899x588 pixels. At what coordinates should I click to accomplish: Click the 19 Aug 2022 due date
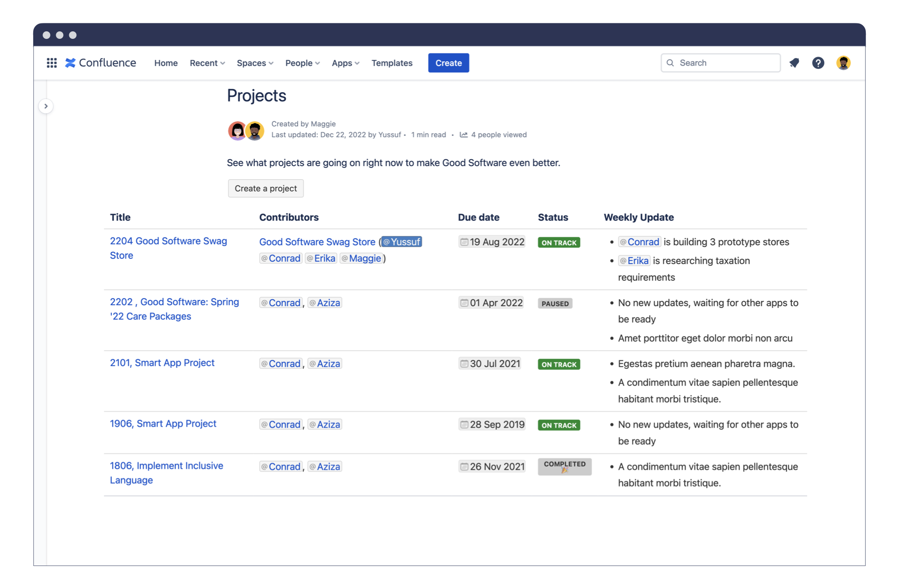pos(492,242)
